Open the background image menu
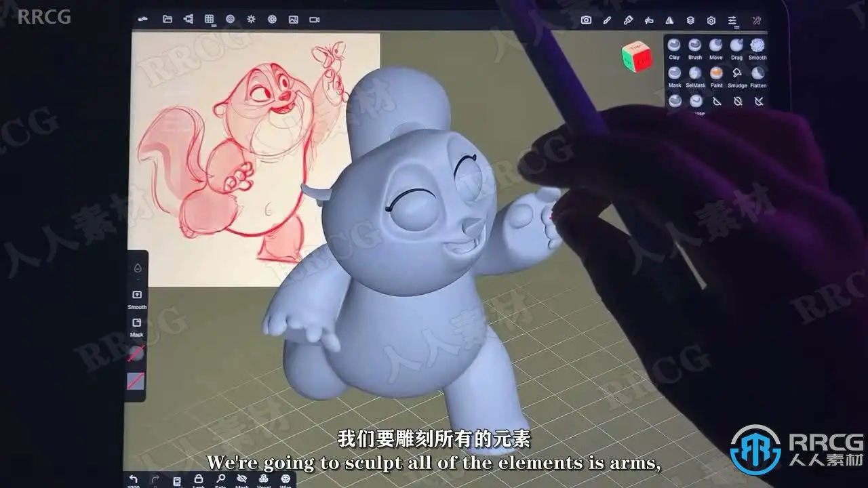The image size is (868, 488). 294,20
